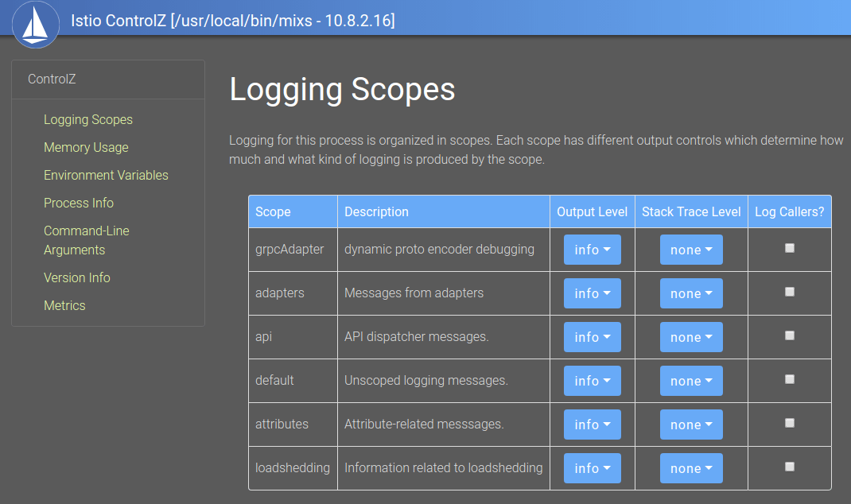Screen dimensions: 851x504
Task: Open loadshedding Stack Trace Level dropdown
Action: (x=690, y=468)
